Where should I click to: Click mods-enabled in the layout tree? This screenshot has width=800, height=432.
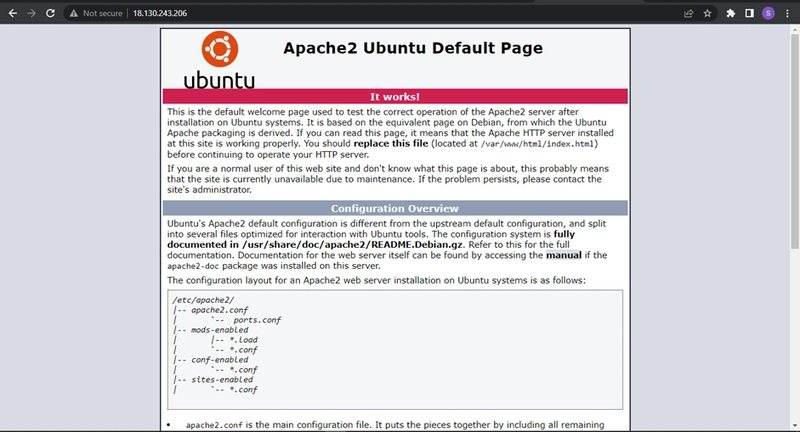click(x=219, y=330)
